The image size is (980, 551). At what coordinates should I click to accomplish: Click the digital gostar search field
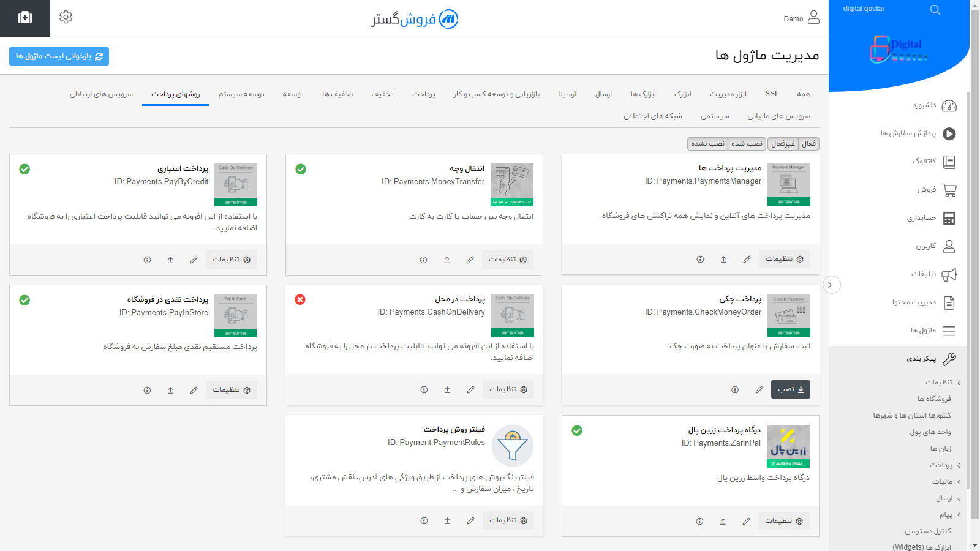click(x=888, y=9)
